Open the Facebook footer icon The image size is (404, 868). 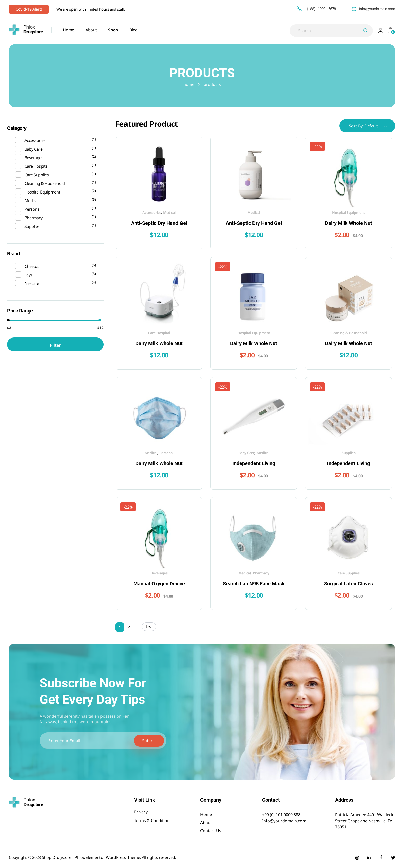point(381,857)
